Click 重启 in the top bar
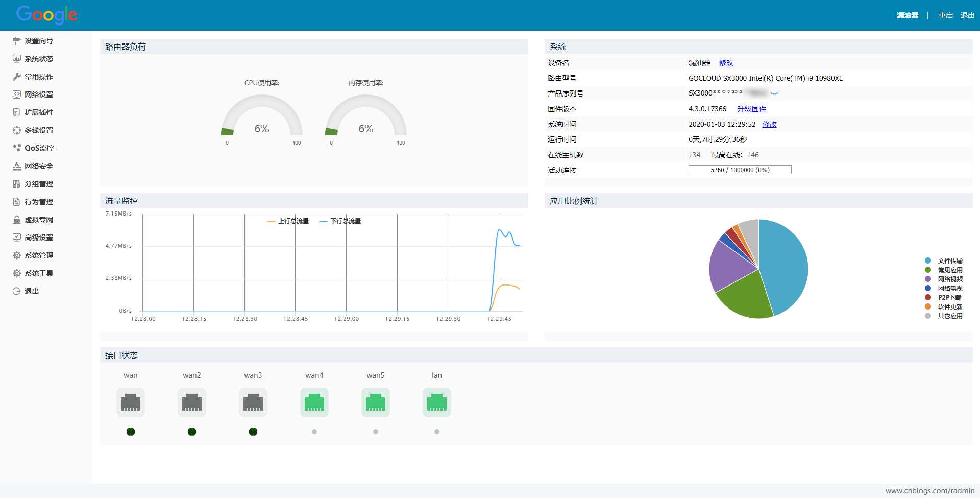 pyautogui.click(x=945, y=15)
